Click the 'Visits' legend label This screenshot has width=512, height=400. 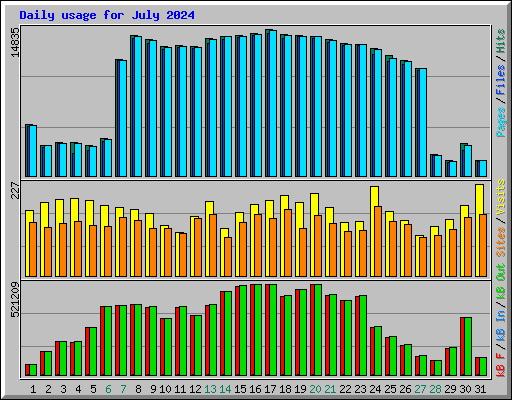pos(500,197)
